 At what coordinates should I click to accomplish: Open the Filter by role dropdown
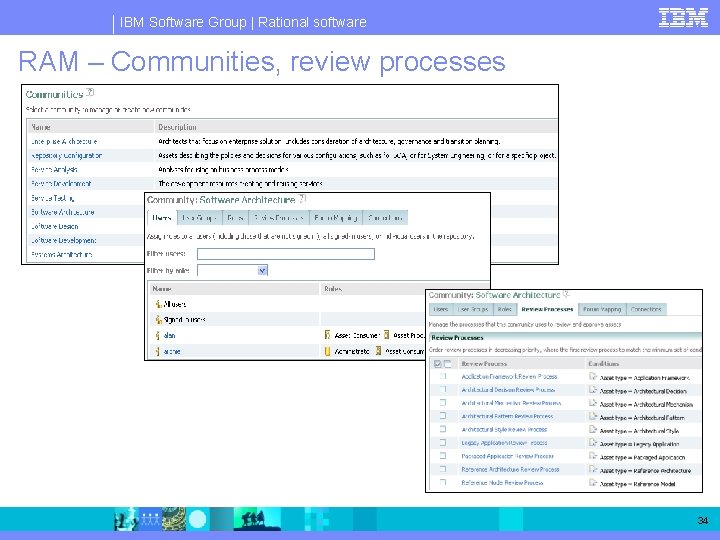point(232,270)
